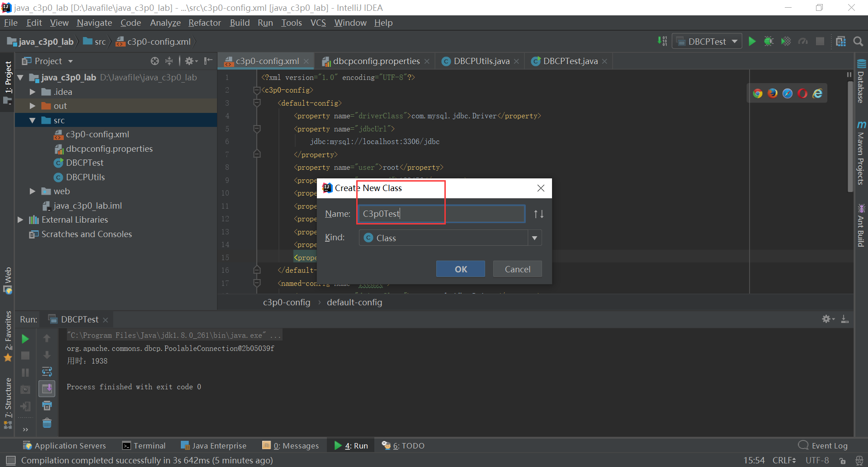
Task: Rerun the application in the Run panel
Action: [25, 338]
